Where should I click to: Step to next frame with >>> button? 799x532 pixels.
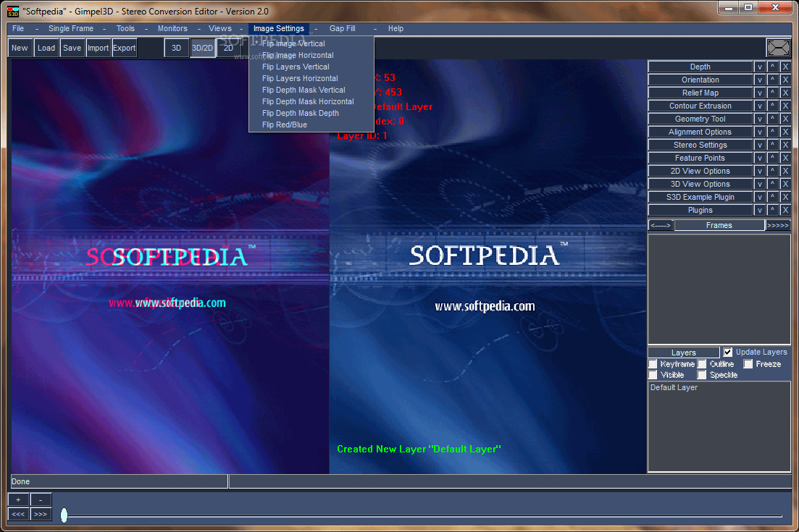(41, 514)
